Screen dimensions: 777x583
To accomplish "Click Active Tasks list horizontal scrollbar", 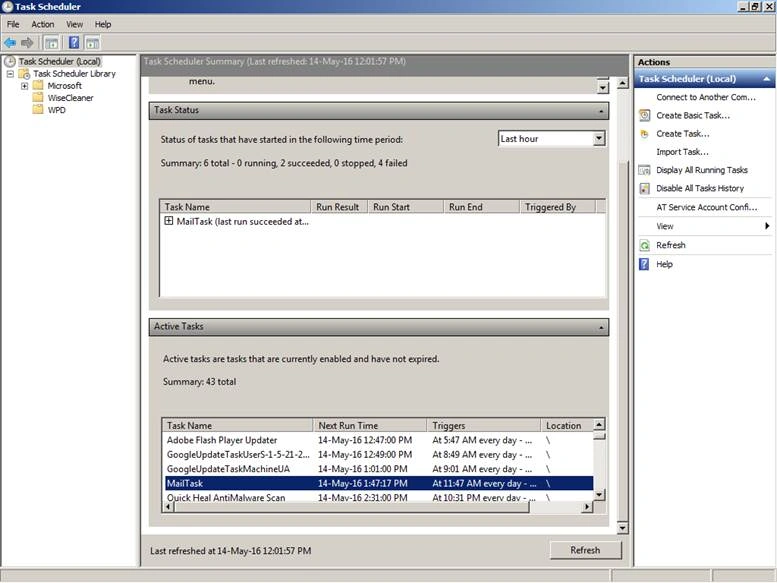I will tap(378, 507).
